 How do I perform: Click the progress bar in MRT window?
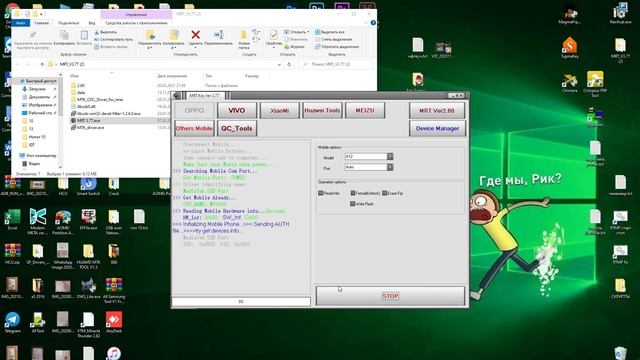(241, 302)
